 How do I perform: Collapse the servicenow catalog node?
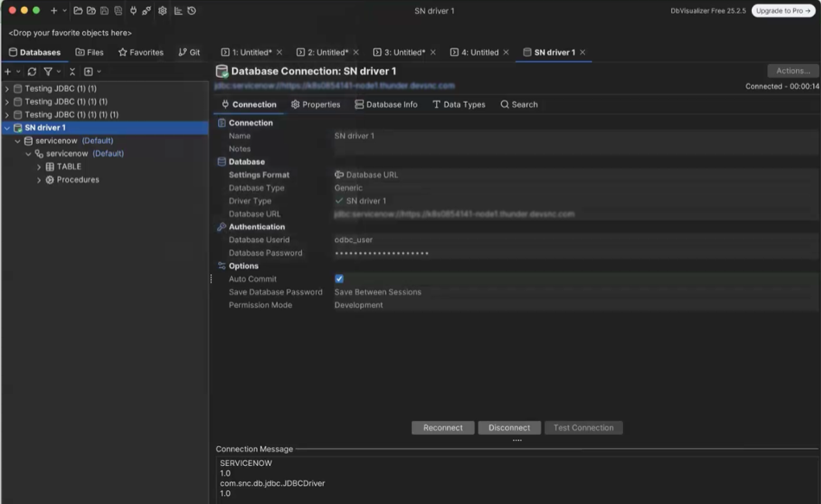pos(17,141)
